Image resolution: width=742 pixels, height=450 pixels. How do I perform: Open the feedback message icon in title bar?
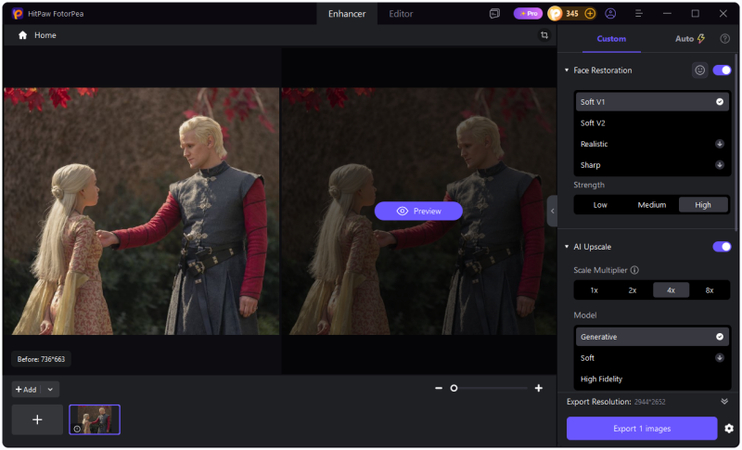point(494,14)
